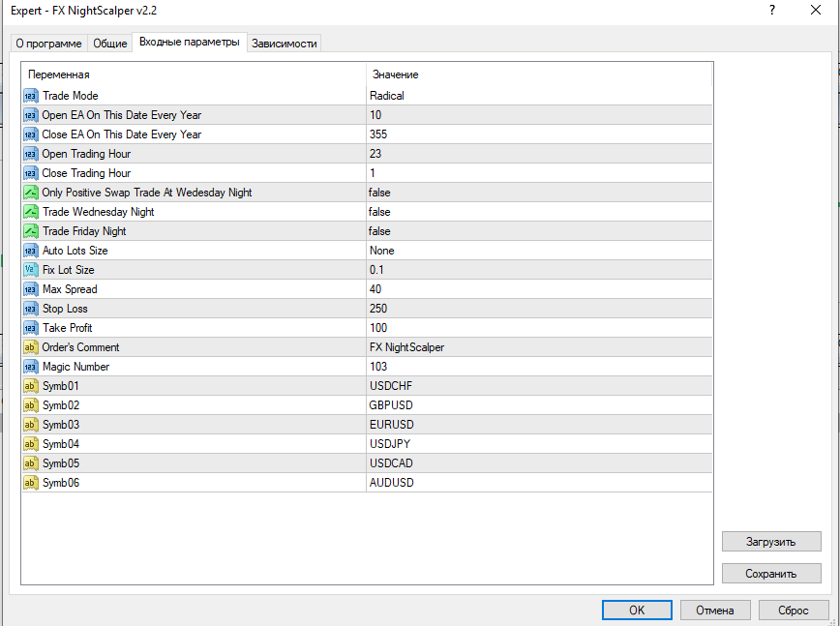Click the Only Positive Swap Trade boolean icon
The image size is (840, 626).
[x=31, y=193]
